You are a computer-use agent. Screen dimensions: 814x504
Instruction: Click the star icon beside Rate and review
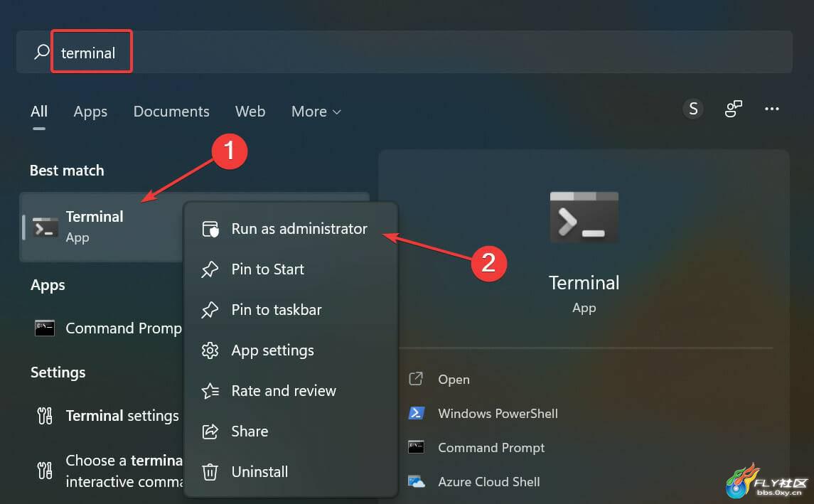[x=210, y=391]
